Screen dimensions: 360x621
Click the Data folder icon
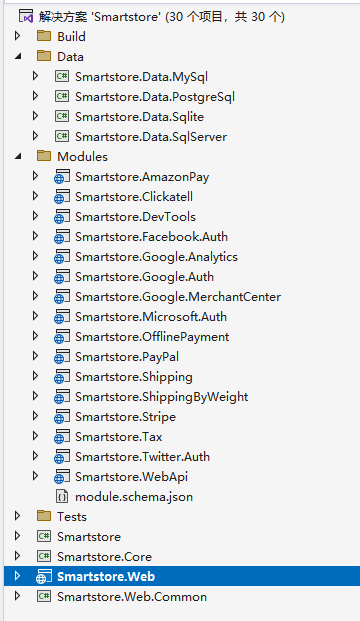click(44, 56)
